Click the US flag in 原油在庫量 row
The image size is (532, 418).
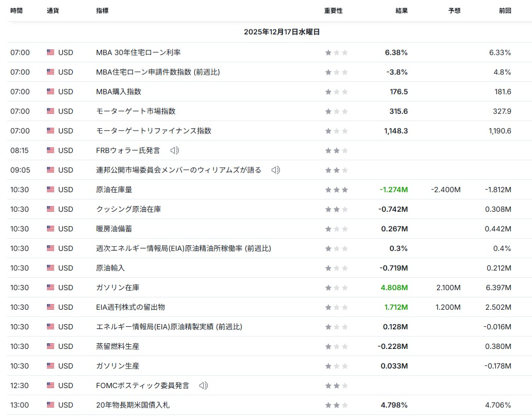[x=51, y=190]
